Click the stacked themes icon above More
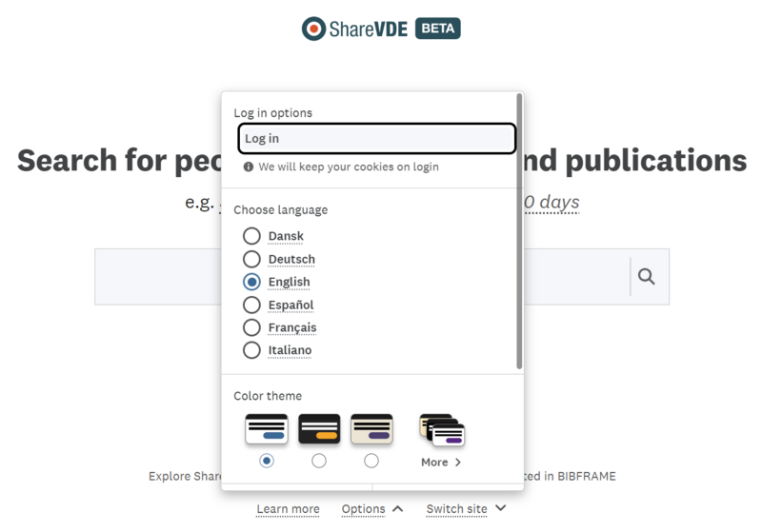The width and height of the screenshot is (762, 532). [441, 431]
